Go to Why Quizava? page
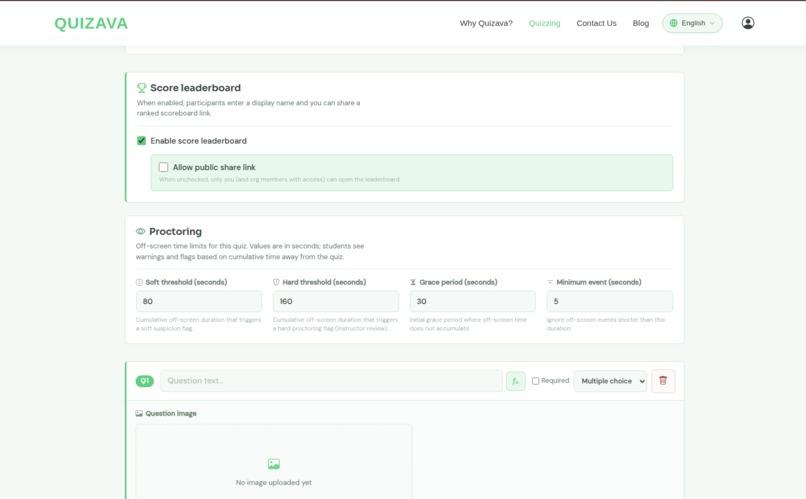The width and height of the screenshot is (806, 499). (486, 23)
